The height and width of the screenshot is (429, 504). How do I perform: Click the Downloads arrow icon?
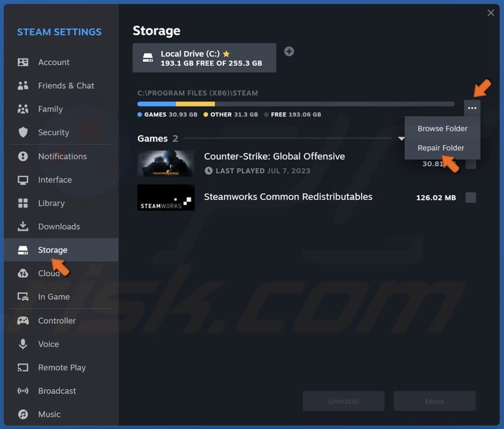pos(23,226)
